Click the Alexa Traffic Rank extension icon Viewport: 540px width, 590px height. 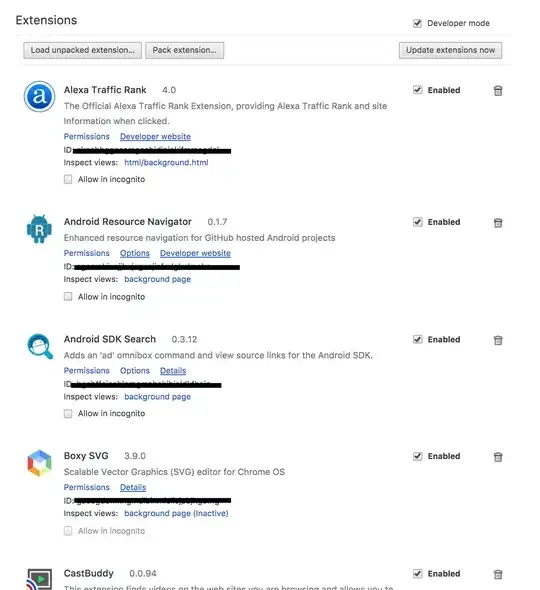(x=40, y=96)
